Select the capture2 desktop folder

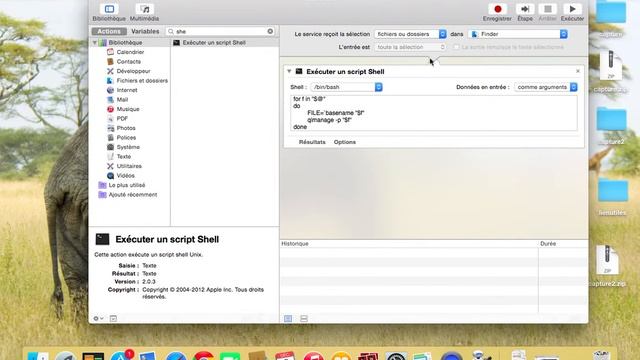click(611, 125)
